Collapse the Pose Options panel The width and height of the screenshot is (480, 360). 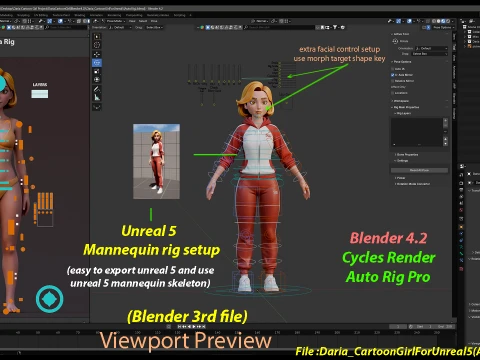point(401,62)
